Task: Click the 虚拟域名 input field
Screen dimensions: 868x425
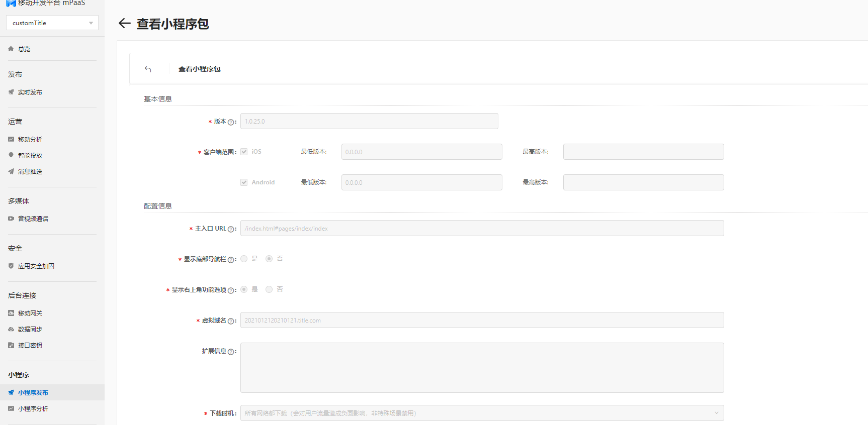Action: (x=482, y=320)
